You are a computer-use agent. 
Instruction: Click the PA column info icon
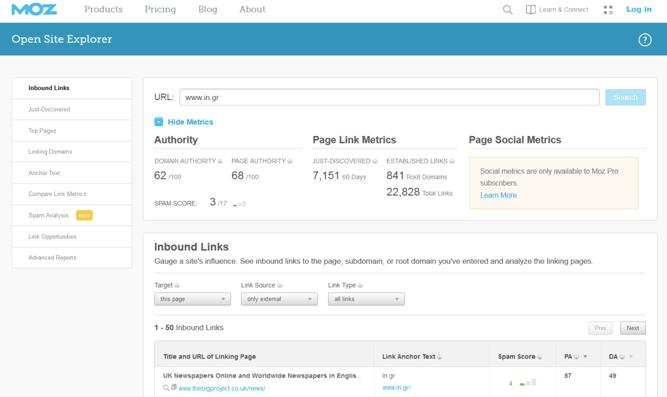(576, 357)
